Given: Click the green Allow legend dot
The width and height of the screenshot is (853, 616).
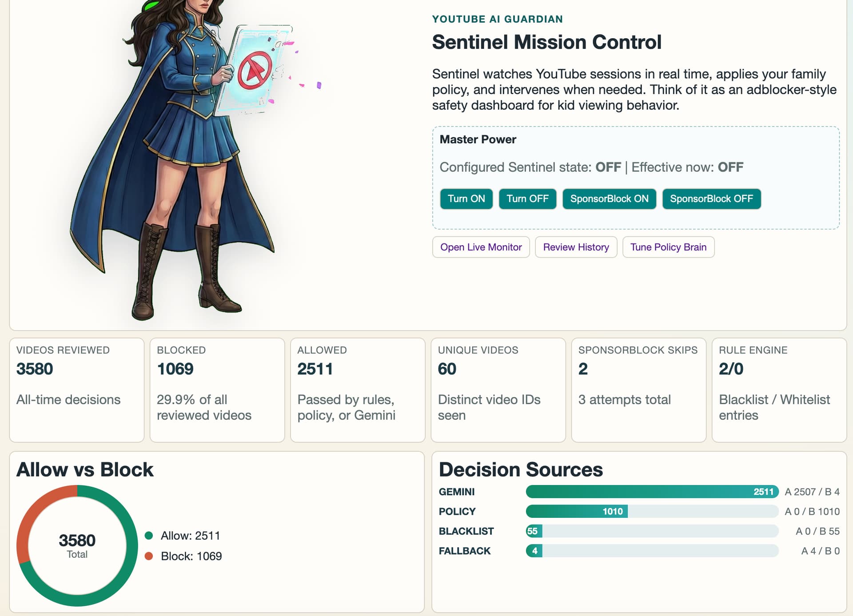Looking at the screenshot, I should click(x=149, y=536).
